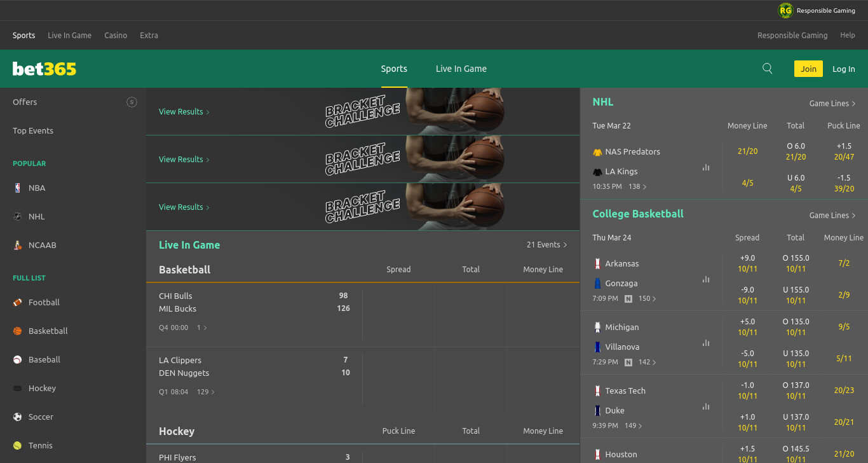Select Villanova money line 5/11
868x463 pixels.
pos(844,358)
